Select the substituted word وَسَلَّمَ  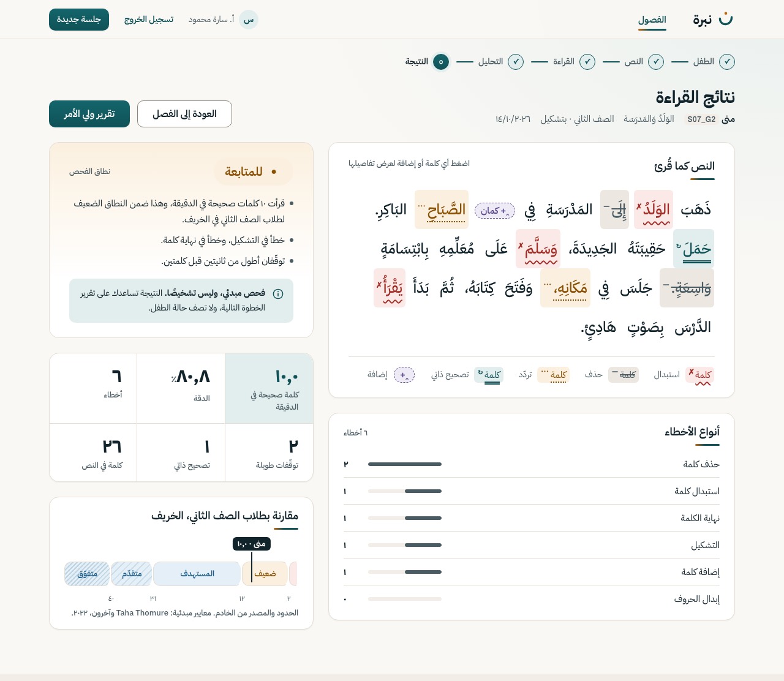538,249
